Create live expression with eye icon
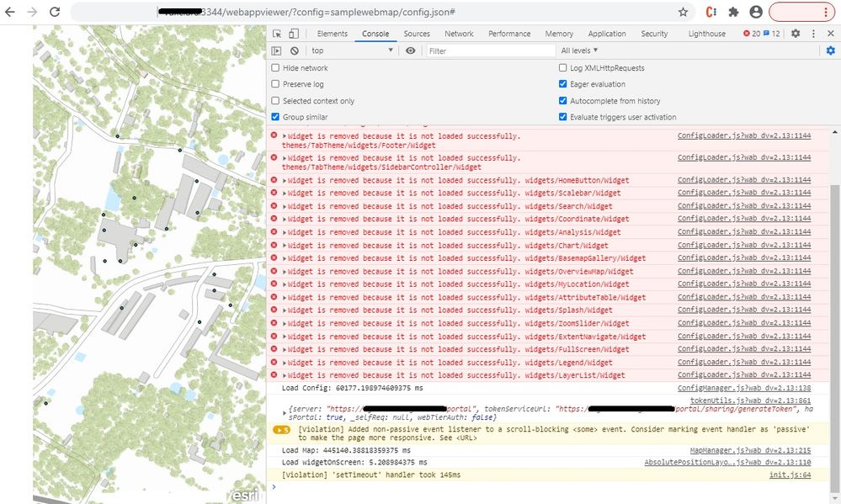841x504 pixels. (x=410, y=50)
